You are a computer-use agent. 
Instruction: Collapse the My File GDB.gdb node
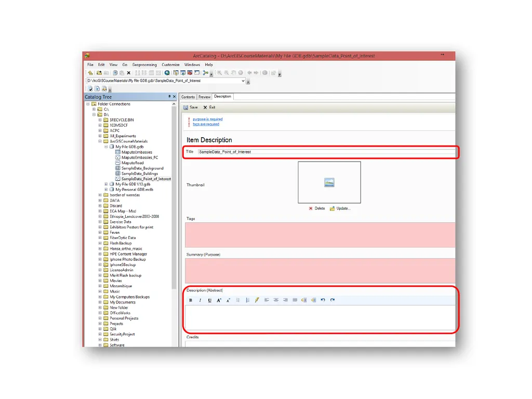pyautogui.click(x=106, y=147)
